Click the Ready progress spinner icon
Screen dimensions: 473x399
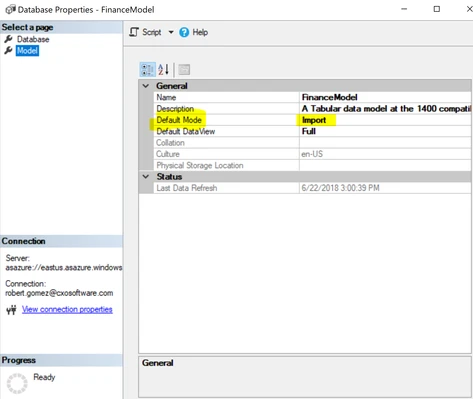click(17, 383)
